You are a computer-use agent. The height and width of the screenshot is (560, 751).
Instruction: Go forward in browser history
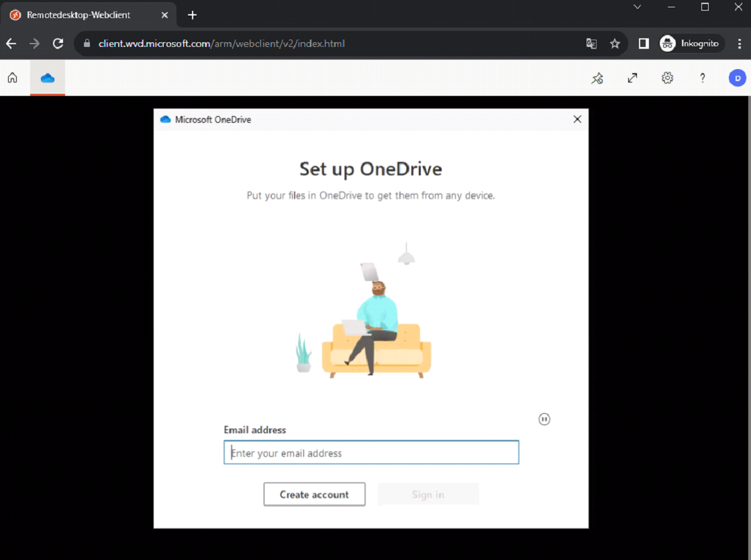(34, 44)
